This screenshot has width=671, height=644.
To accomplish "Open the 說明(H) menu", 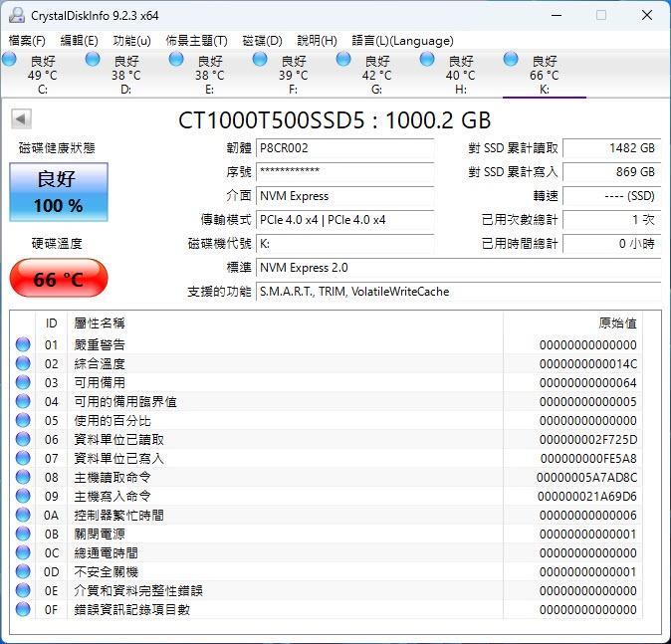I will pos(317,41).
